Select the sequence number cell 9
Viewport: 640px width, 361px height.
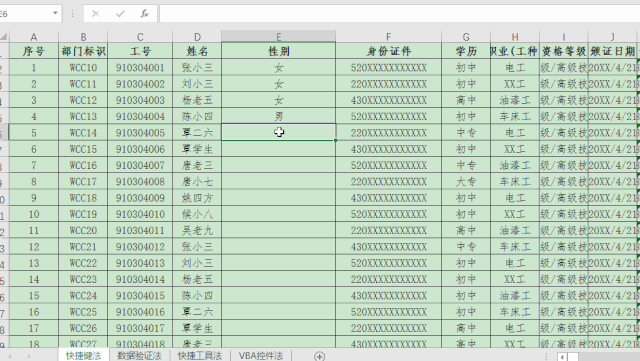coord(34,198)
